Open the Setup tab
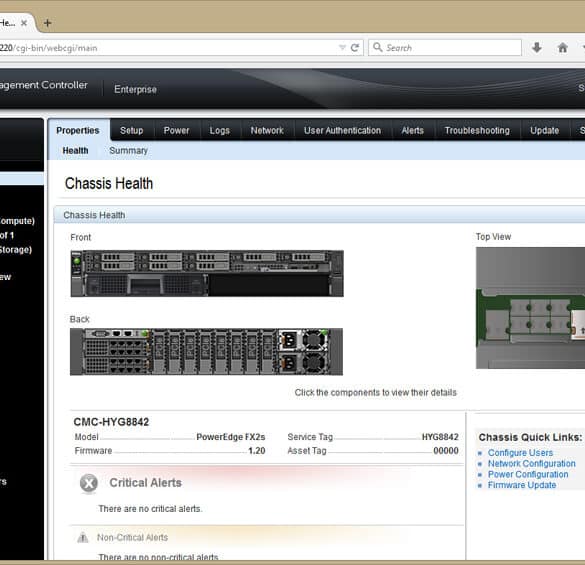This screenshot has height=565, width=585. pyautogui.click(x=132, y=130)
